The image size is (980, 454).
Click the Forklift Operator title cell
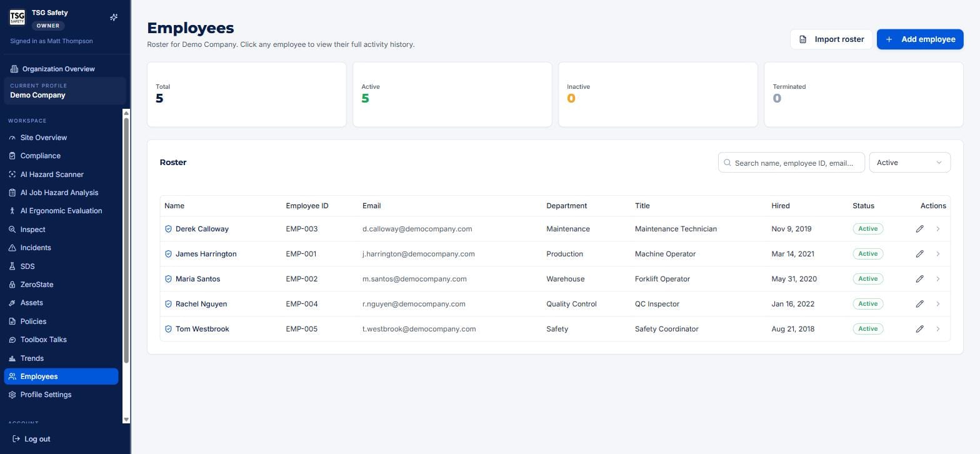coord(662,279)
